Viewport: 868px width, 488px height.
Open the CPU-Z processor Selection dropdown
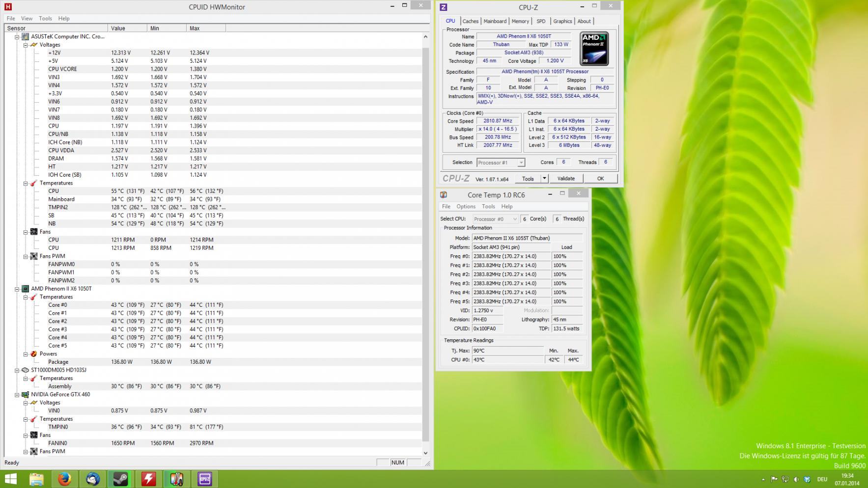click(x=501, y=163)
